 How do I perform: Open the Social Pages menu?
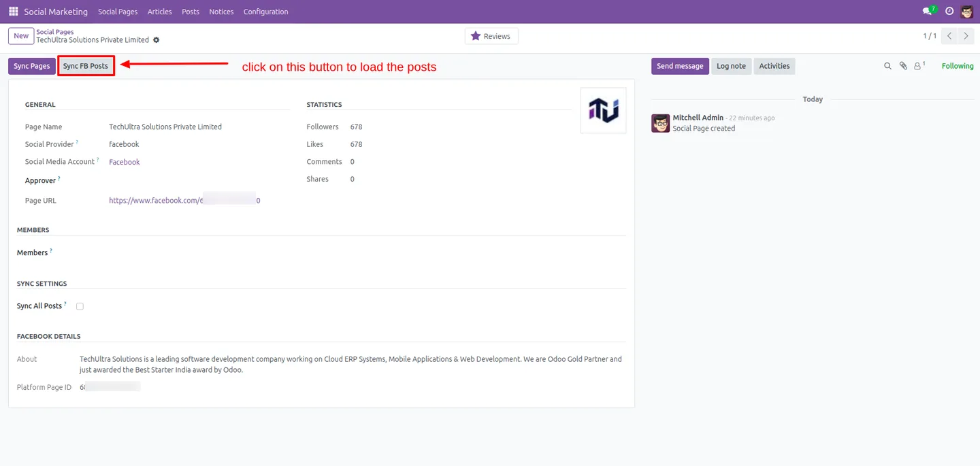[x=118, y=12]
